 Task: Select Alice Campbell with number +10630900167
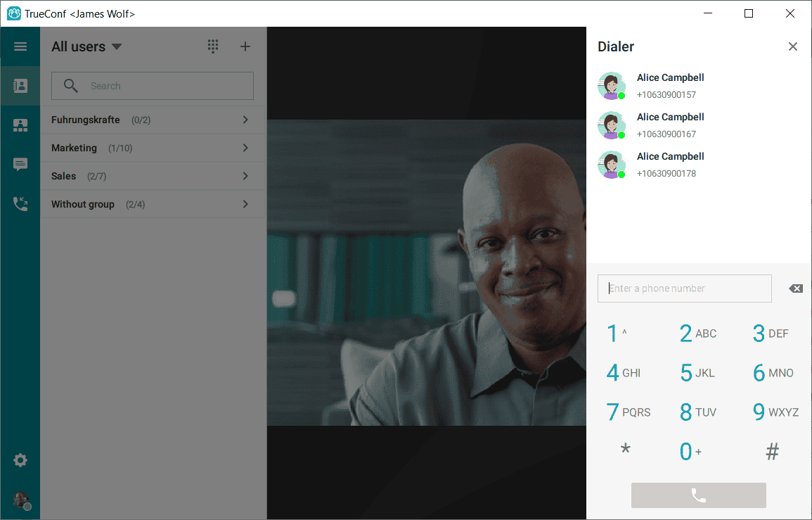[699, 125]
